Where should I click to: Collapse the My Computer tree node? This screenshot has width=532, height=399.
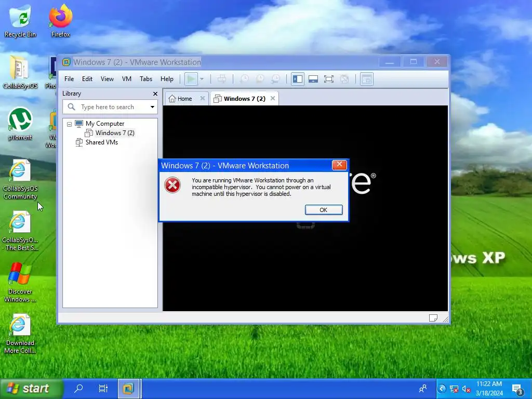coord(69,124)
